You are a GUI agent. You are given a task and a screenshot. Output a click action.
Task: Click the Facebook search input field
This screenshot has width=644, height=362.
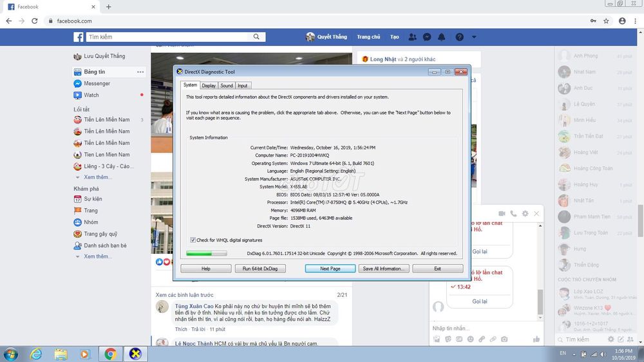pyautogui.click(x=168, y=37)
